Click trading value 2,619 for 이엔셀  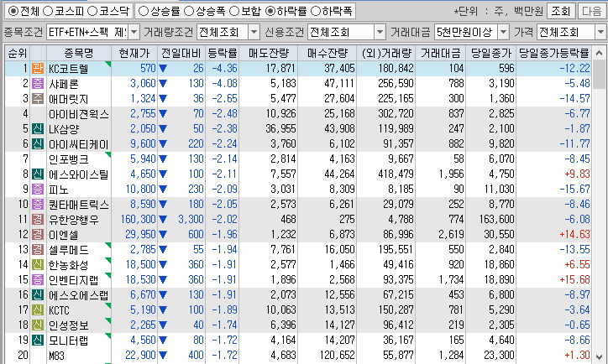pos(451,235)
